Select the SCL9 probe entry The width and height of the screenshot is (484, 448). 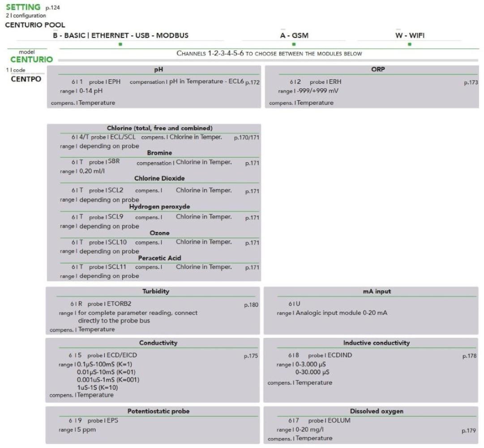(x=116, y=217)
